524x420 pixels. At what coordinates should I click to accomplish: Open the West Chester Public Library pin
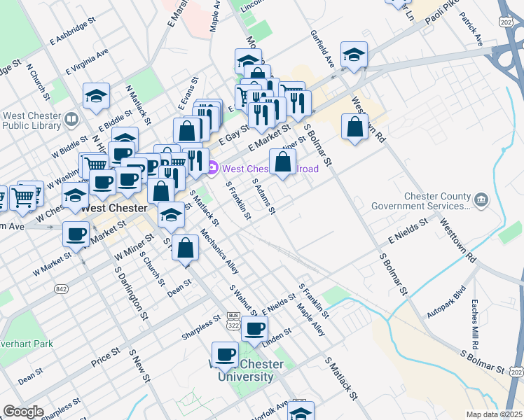click(x=72, y=120)
